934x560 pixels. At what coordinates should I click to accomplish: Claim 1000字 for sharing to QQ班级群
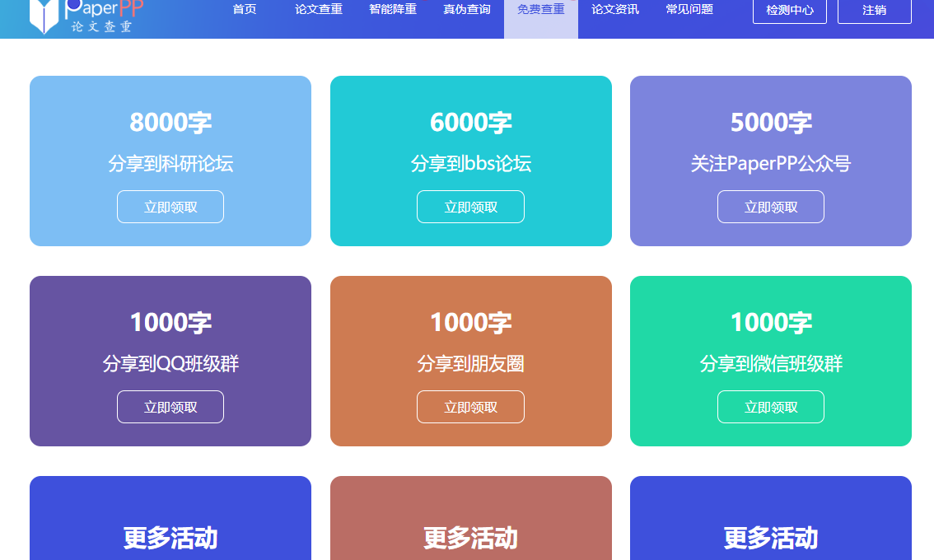pyautogui.click(x=170, y=407)
